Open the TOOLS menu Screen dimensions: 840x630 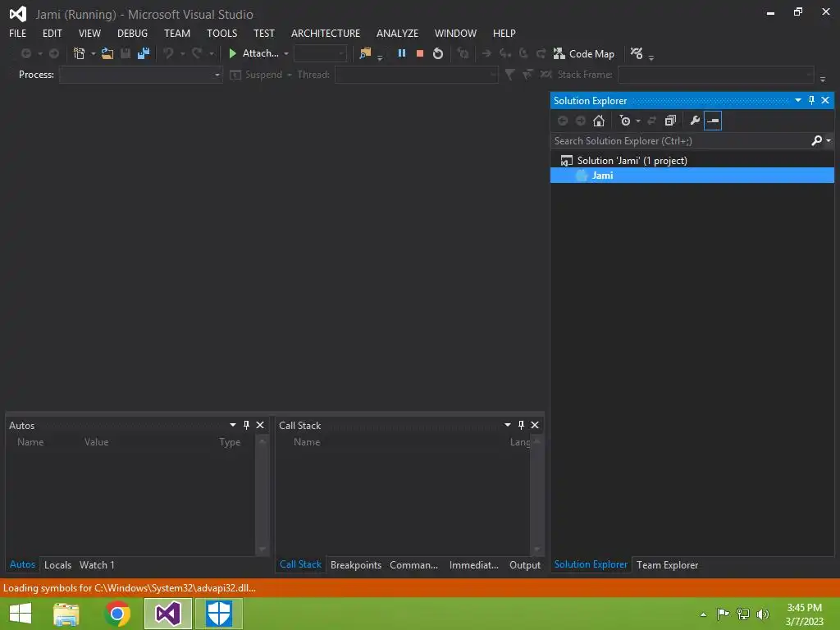pos(221,33)
